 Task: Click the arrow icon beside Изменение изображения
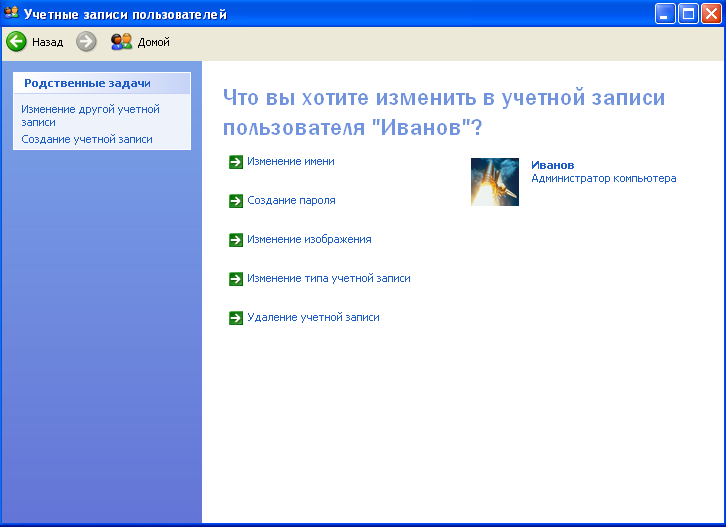236,239
